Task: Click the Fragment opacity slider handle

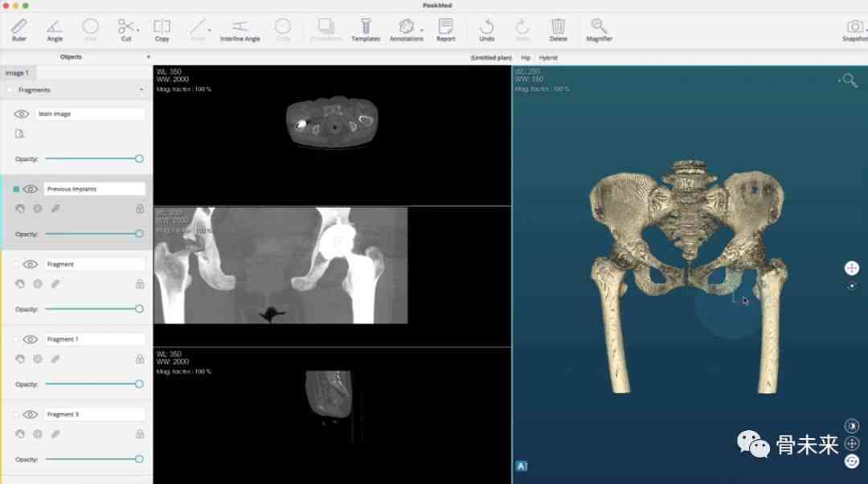Action: [140, 309]
